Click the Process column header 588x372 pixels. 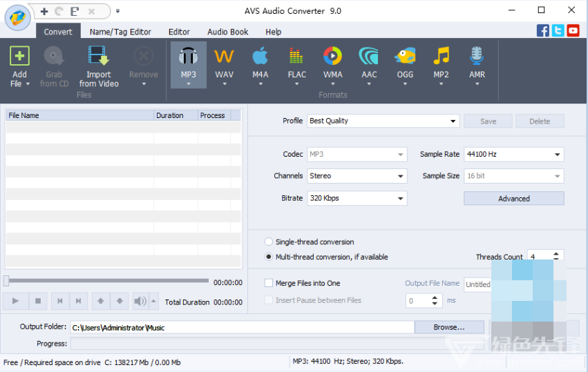(x=214, y=115)
